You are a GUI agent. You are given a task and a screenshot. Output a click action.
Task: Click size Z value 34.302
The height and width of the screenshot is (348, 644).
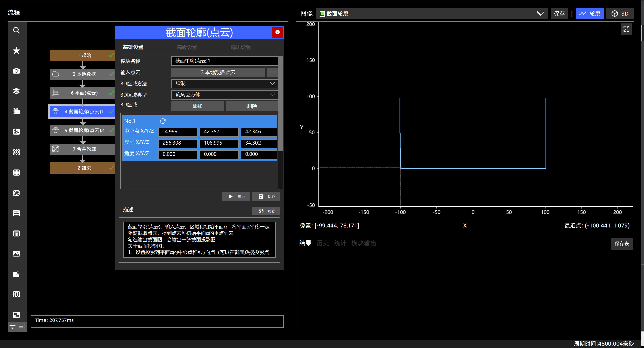[259, 143]
